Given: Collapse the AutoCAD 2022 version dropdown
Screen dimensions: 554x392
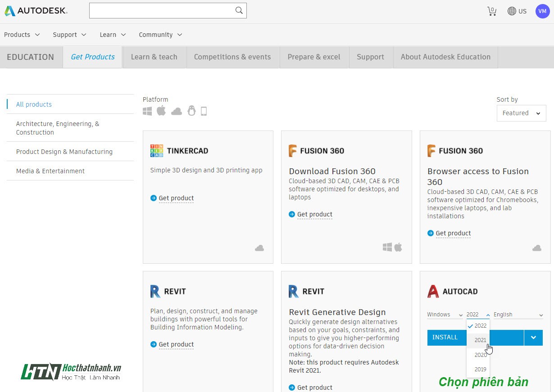Looking at the screenshot, I should pyautogui.click(x=478, y=315).
